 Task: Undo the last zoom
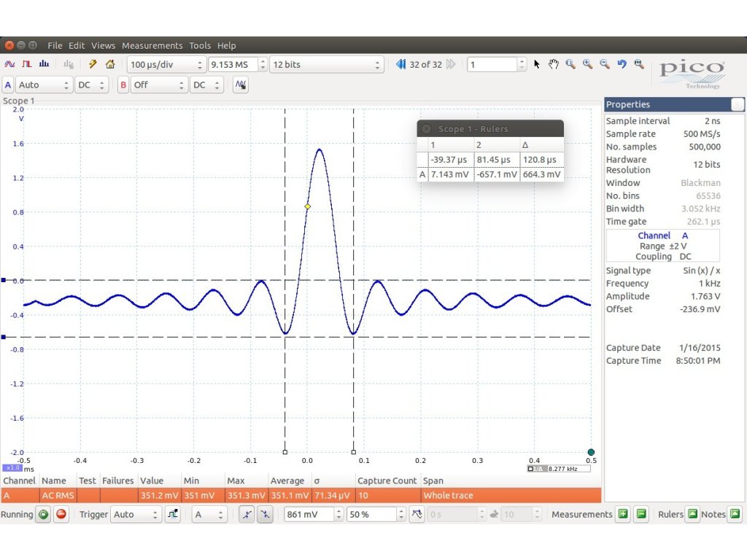point(622,64)
